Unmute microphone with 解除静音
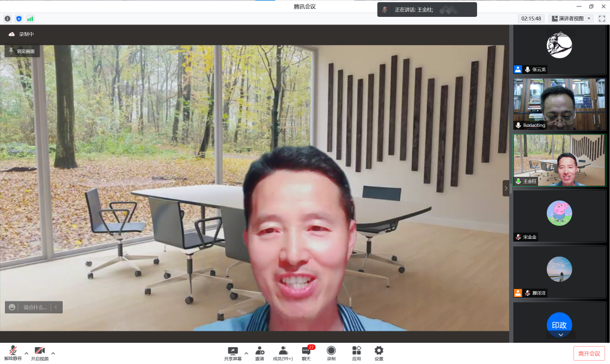The image size is (610, 364). [13, 353]
